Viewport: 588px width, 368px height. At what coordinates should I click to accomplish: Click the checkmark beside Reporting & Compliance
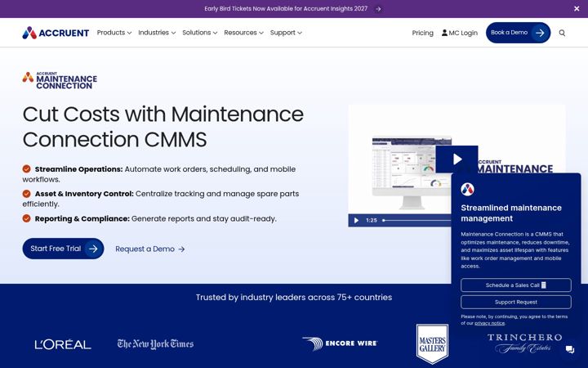(x=26, y=218)
